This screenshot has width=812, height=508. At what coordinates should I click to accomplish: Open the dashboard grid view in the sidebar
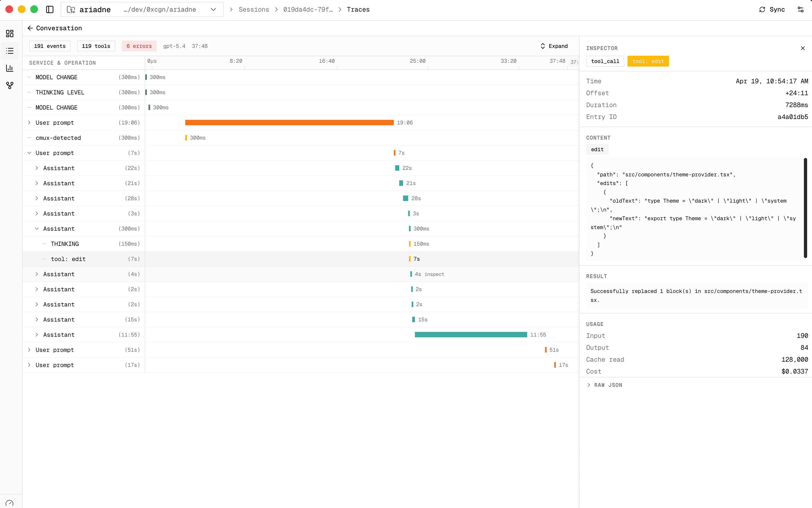click(10, 33)
